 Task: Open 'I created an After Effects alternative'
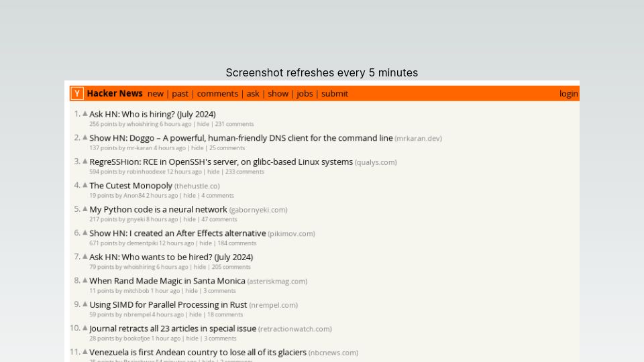coord(178,233)
